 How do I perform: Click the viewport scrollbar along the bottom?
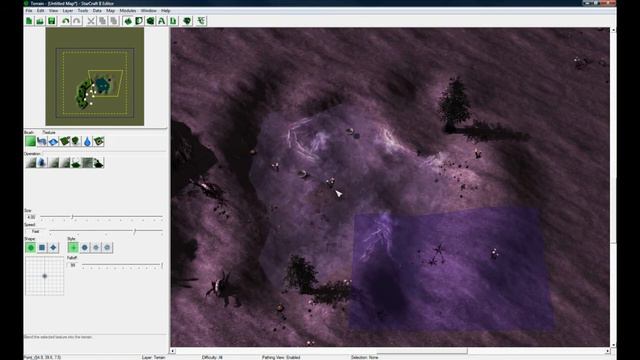389,351
